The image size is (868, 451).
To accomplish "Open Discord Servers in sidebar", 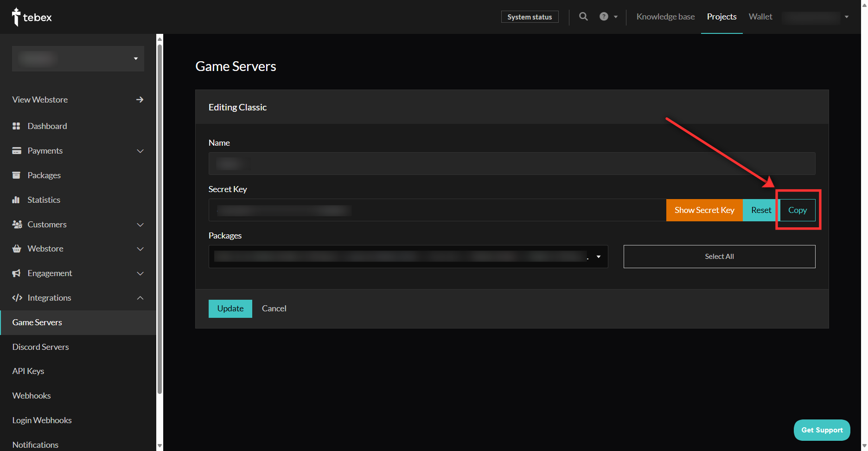I will (41, 347).
